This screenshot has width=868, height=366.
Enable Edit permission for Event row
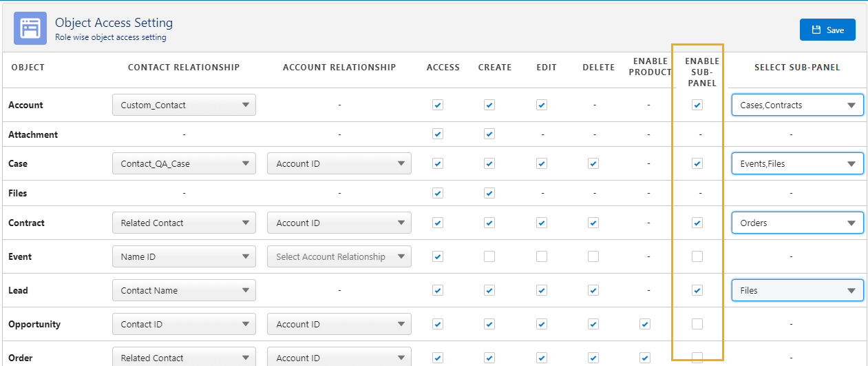tap(542, 256)
